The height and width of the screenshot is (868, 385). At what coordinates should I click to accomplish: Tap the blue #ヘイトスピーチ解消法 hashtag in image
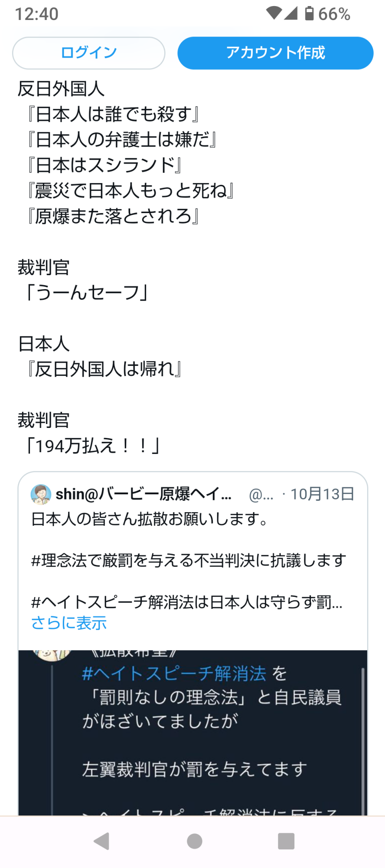tap(174, 674)
